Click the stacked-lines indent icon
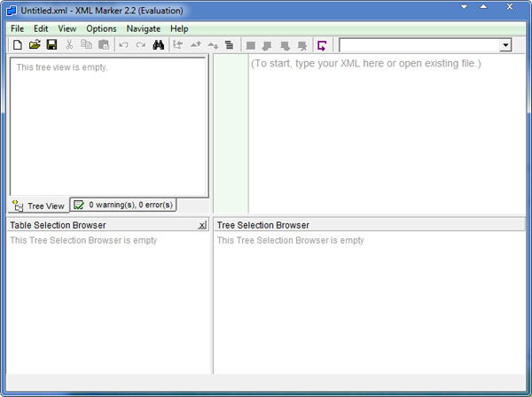The image size is (532, 397). coord(230,45)
